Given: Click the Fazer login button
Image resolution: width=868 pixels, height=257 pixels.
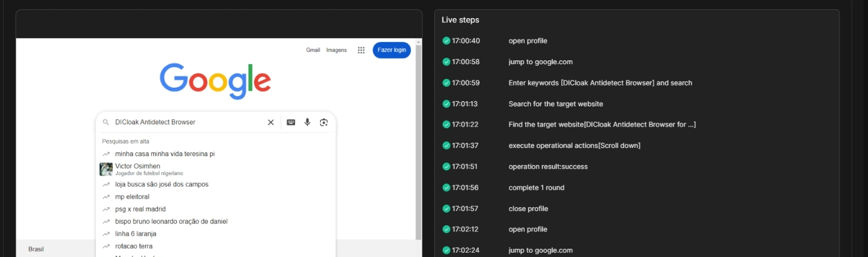Looking at the screenshot, I should 392,50.
